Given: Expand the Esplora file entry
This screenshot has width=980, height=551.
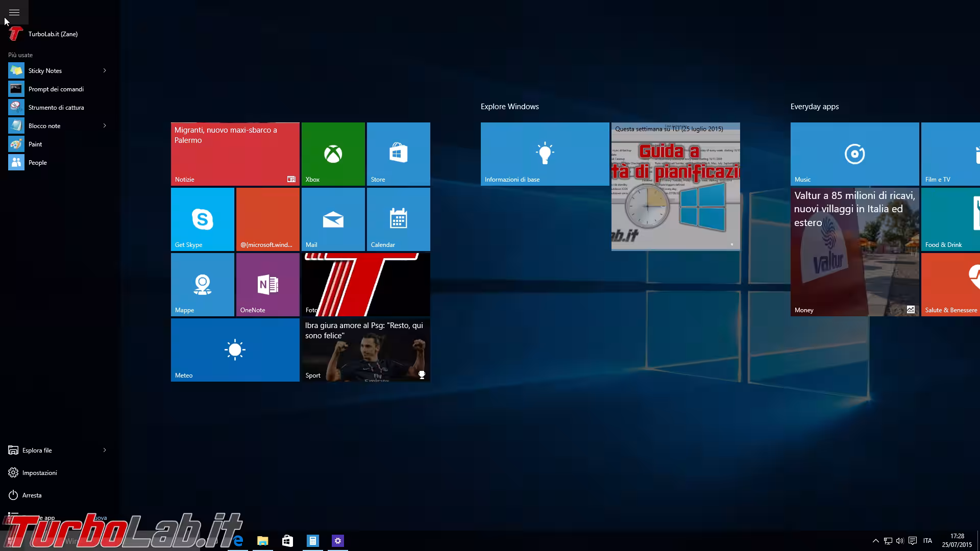Looking at the screenshot, I should point(105,450).
